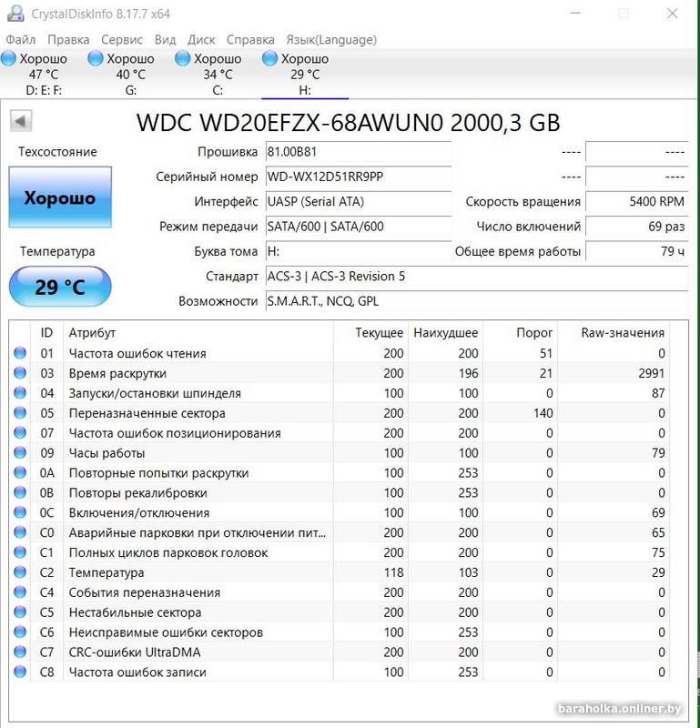Click status orb of attribute 07 row
This screenshot has height=728, width=700.
[x=20, y=433]
